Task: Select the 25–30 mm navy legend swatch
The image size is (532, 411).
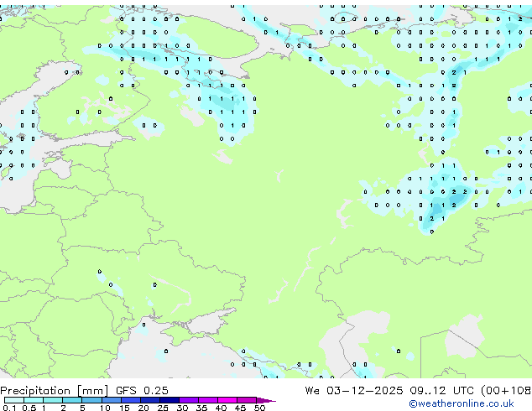Action: tap(170, 400)
